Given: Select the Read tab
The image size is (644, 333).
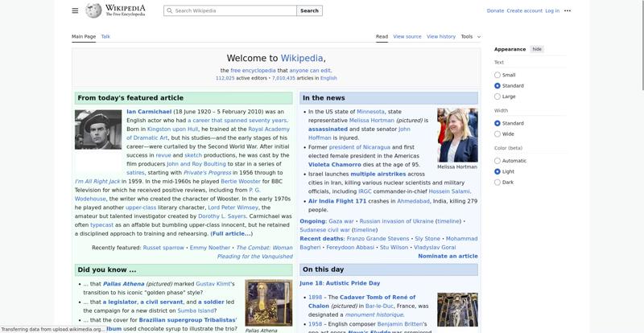Looking at the screenshot, I should coord(382,36).
